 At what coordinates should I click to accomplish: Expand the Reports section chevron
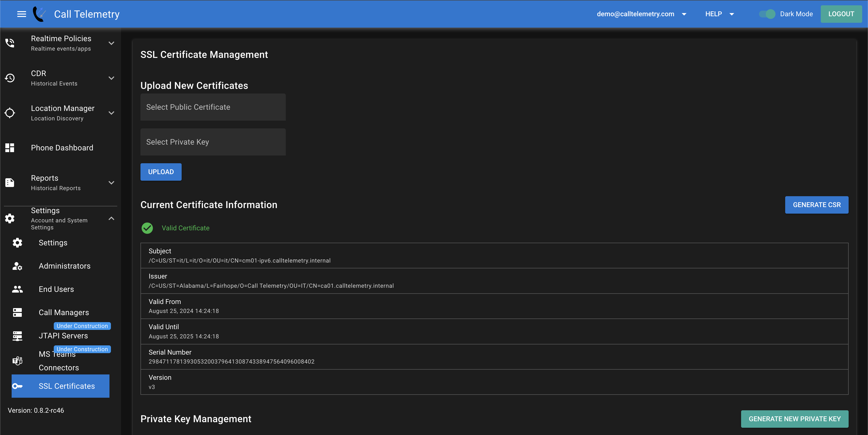tap(112, 183)
